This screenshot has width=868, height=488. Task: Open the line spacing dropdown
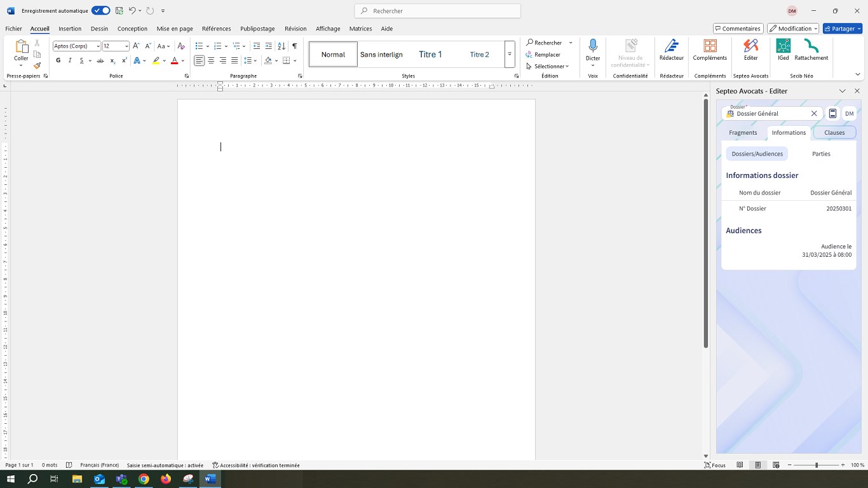(250, 60)
